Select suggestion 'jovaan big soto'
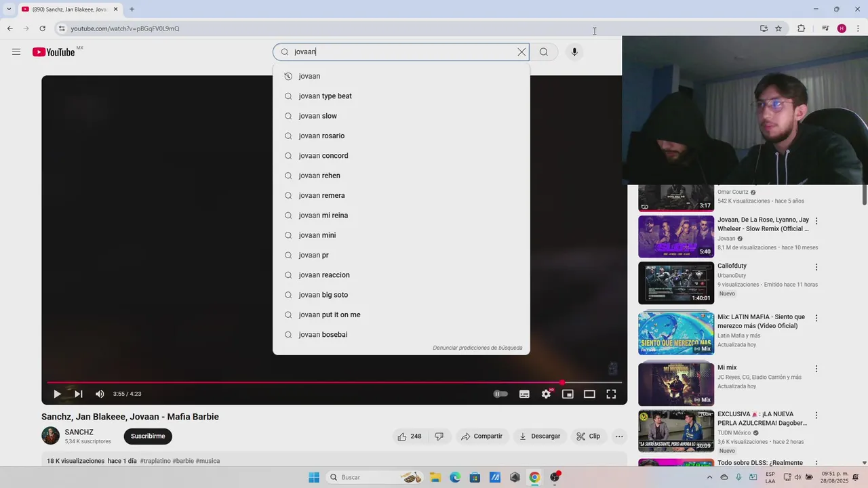 tap(401, 295)
